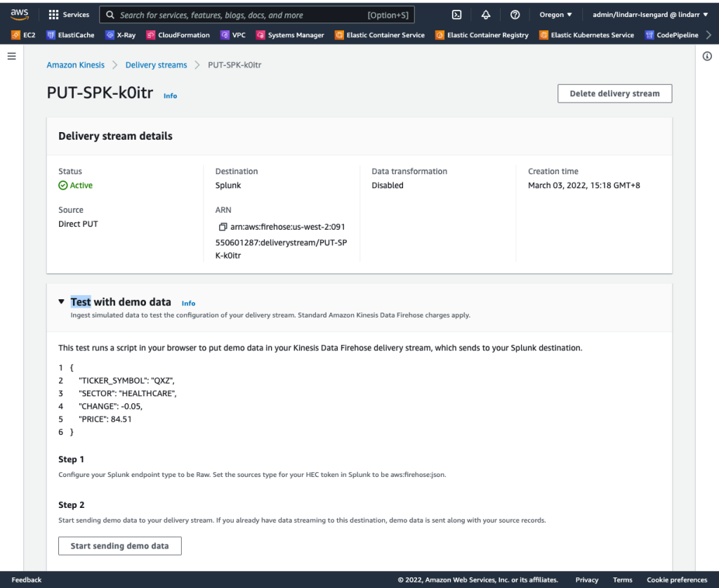Click the search magnifier icon
This screenshot has height=588, width=719.
(110, 15)
